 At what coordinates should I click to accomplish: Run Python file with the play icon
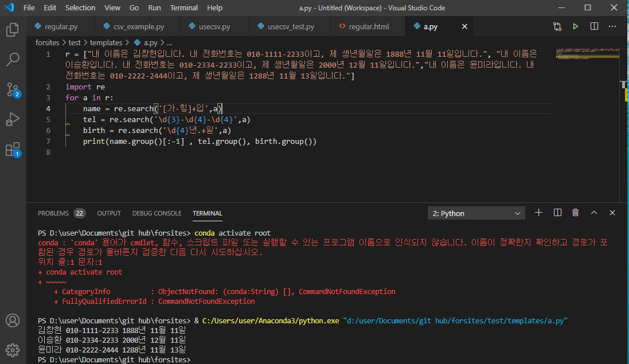[576, 26]
